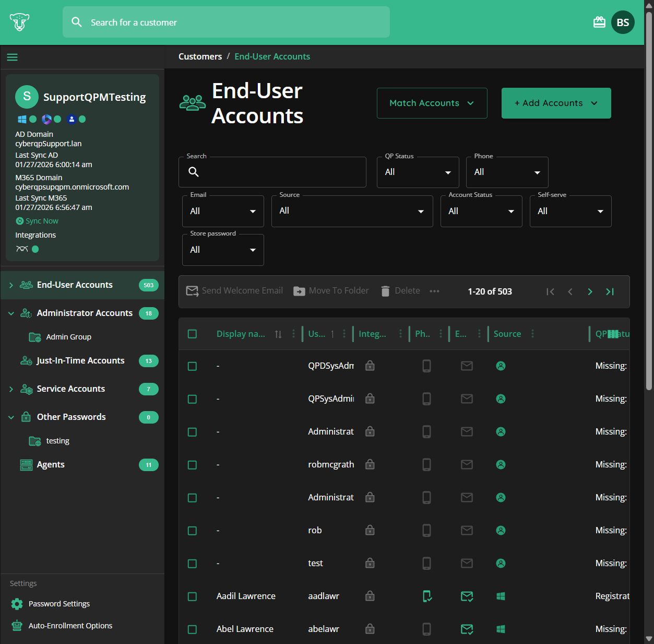Click the email icon in abelawr row

[467, 629]
